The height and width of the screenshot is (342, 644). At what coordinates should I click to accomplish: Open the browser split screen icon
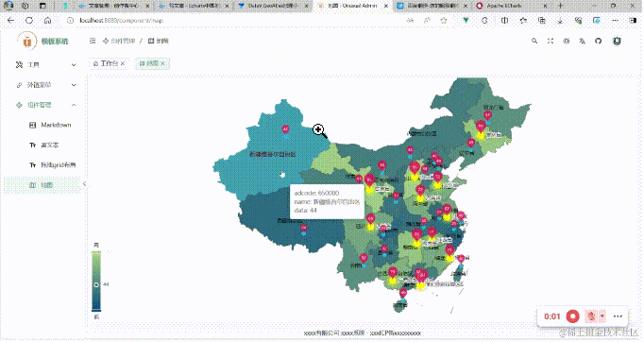(505, 20)
